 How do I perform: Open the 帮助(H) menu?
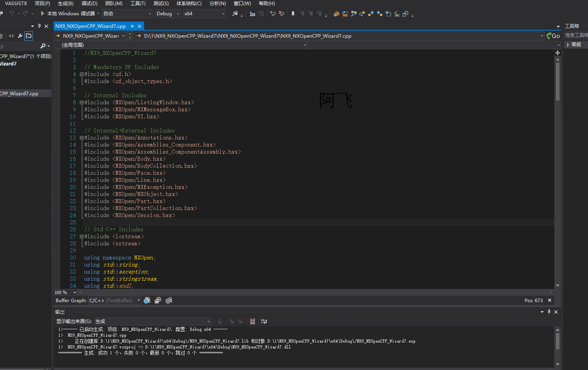267,4
